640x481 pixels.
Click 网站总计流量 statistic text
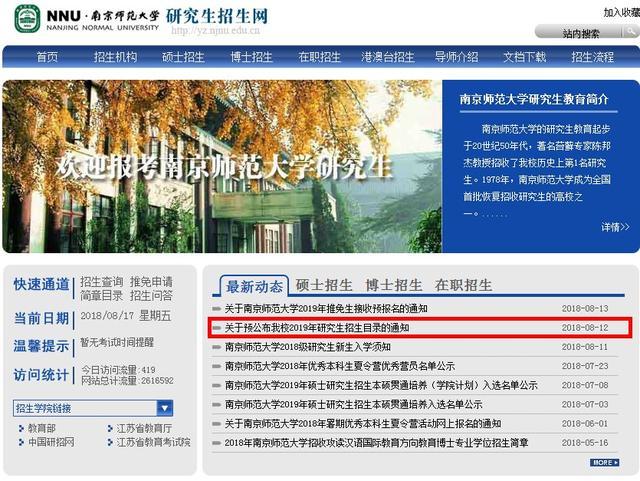pos(127,381)
